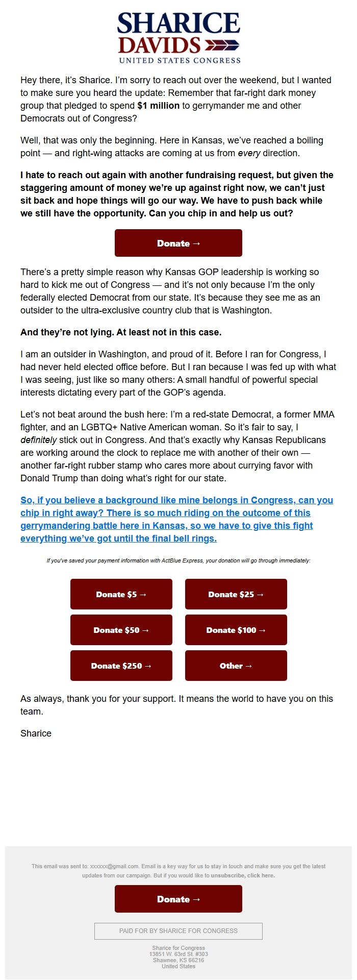Click the 'PAID FOR BY SHARICE FOR CONGRESS' disclaimer box
357x980 pixels.
click(x=178, y=930)
